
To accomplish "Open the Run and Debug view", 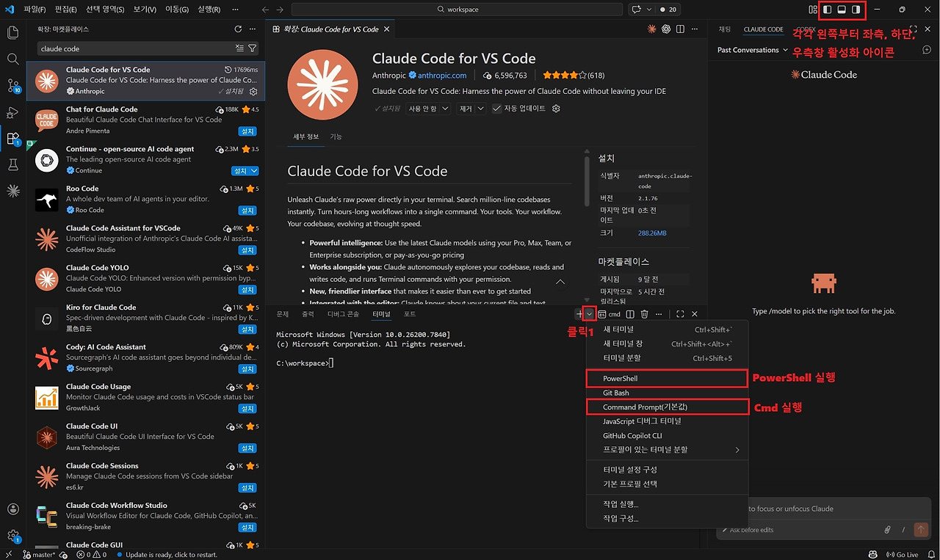I will [x=12, y=112].
